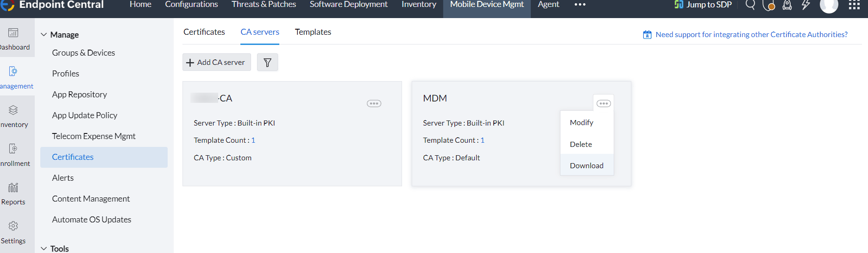Image resolution: width=868 pixels, height=253 pixels.
Task: Choose Modify in the MDM menu
Action: click(x=581, y=122)
